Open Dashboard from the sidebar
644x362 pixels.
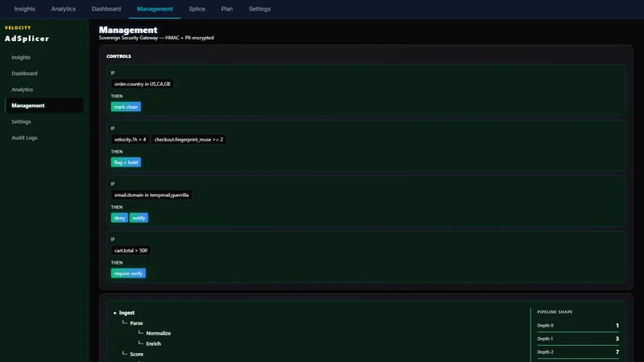point(44,73)
